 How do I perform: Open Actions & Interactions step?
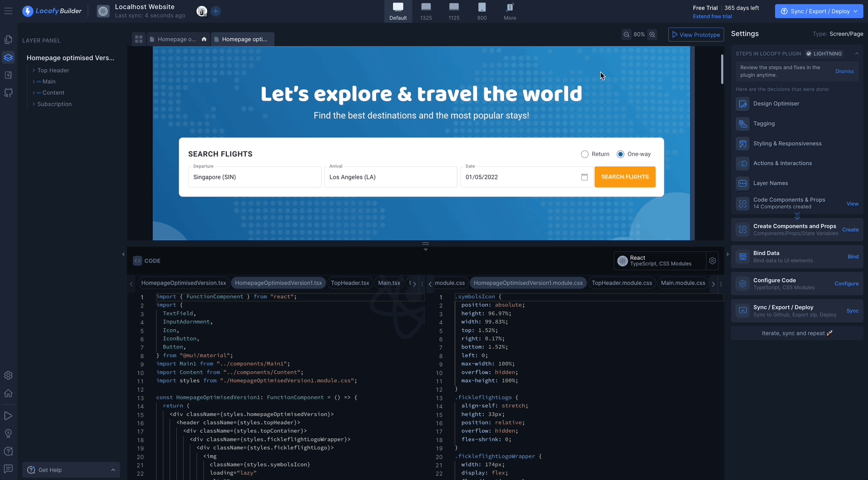coord(797,163)
